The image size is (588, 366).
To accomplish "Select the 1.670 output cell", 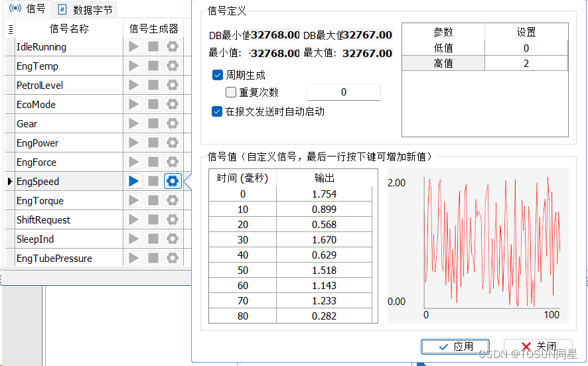I will pos(324,240).
